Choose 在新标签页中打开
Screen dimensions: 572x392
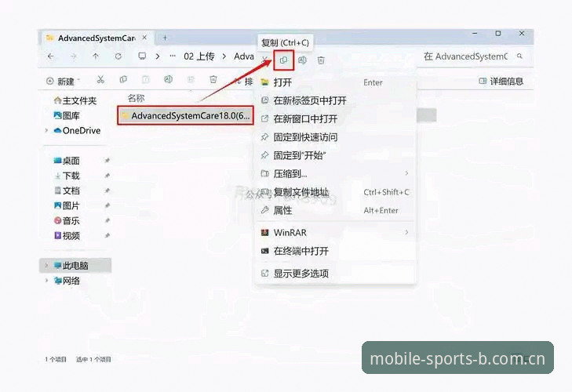(x=336, y=100)
